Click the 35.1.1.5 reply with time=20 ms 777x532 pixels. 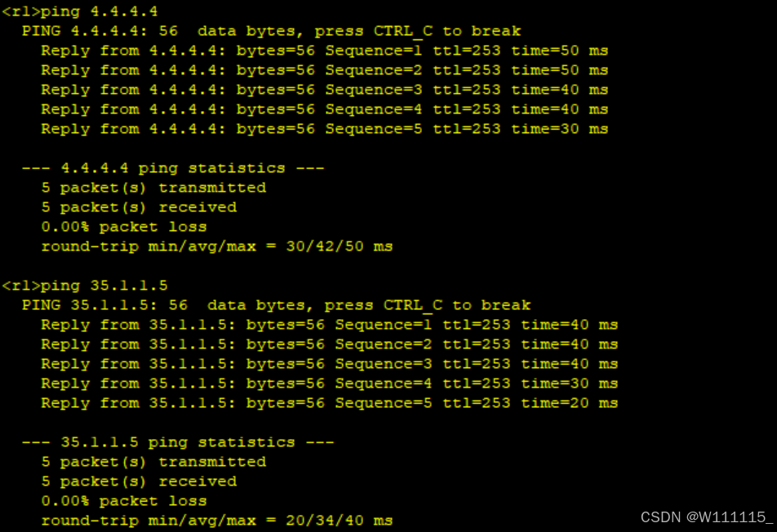pyautogui.click(x=330, y=403)
